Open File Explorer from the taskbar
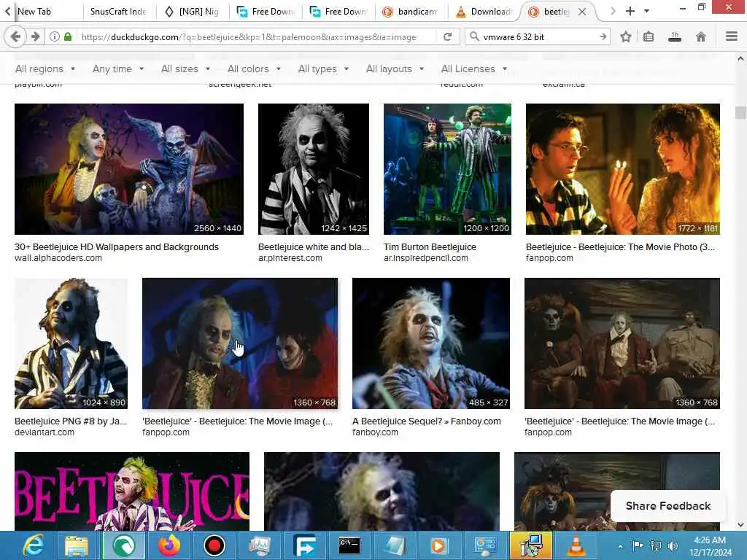Image resolution: width=747 pixels, height=560 pixels. 76,545
